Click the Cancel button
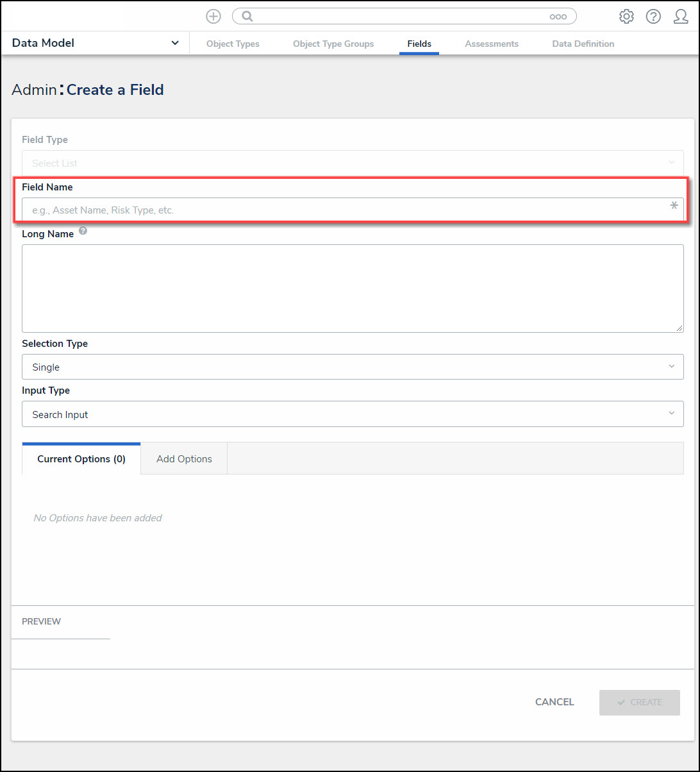Image resolution: width=700 pixels, height=772 pixels. (x=554, y=702)
